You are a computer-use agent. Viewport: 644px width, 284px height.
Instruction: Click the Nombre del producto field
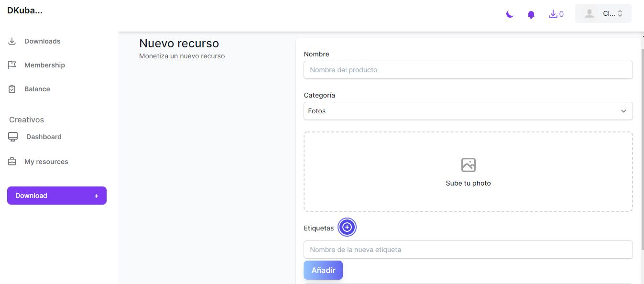click(468, 70)
